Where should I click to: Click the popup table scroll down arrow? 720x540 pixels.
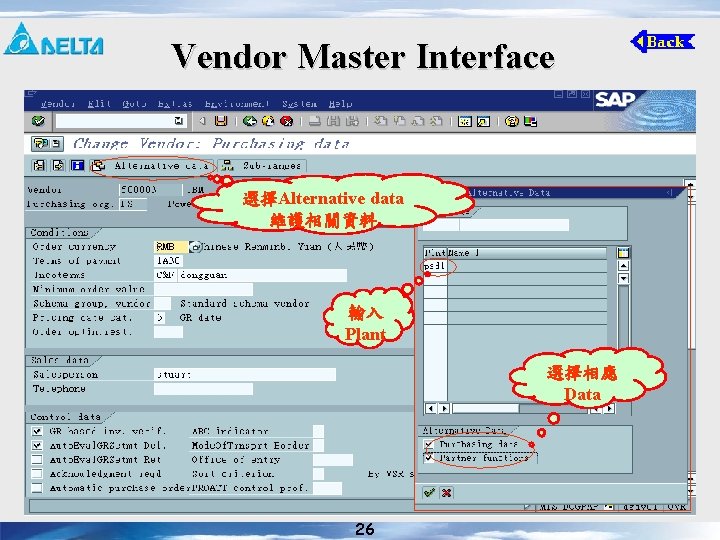click(x=623, y=278)
